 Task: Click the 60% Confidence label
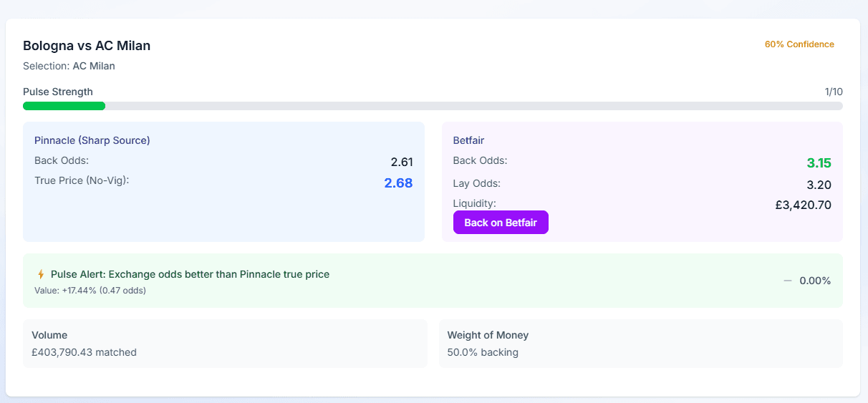pos(799,44)
